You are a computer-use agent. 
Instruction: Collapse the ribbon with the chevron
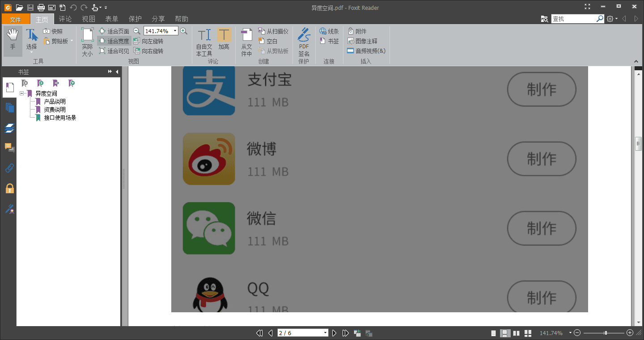click(x=636, y=61)
